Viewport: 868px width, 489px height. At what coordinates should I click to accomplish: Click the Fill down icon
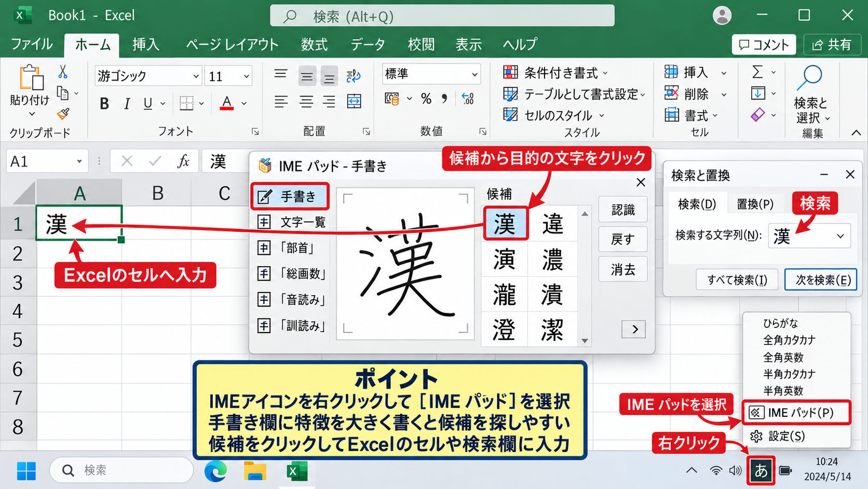point(758,94)
